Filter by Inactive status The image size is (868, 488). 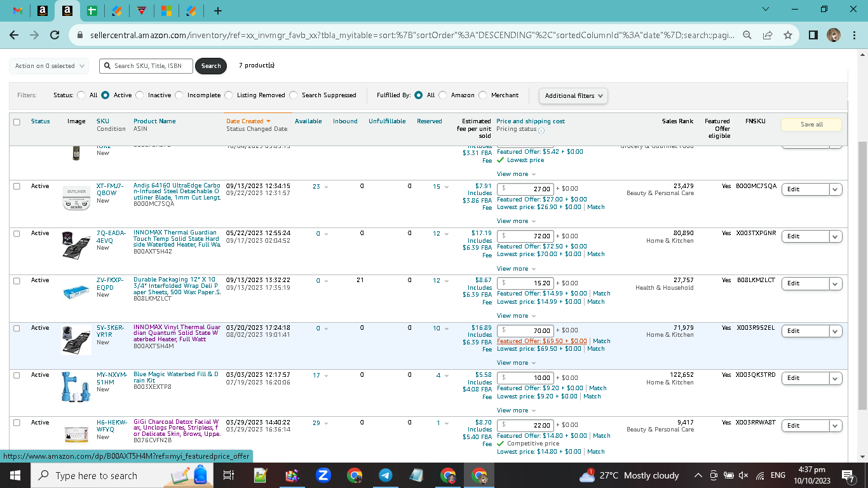tap(139, 95)
